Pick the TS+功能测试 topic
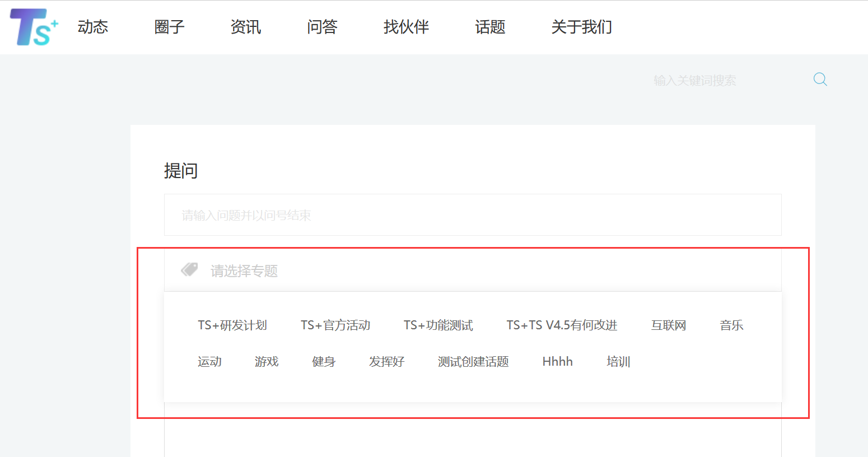868x457 pixels. pos(438,325)
